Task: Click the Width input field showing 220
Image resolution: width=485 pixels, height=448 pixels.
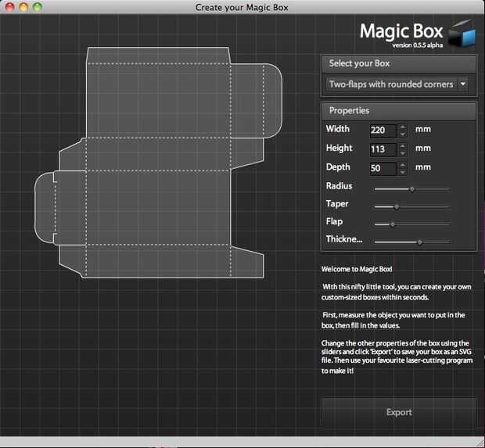Action: (x=383, y=130)
